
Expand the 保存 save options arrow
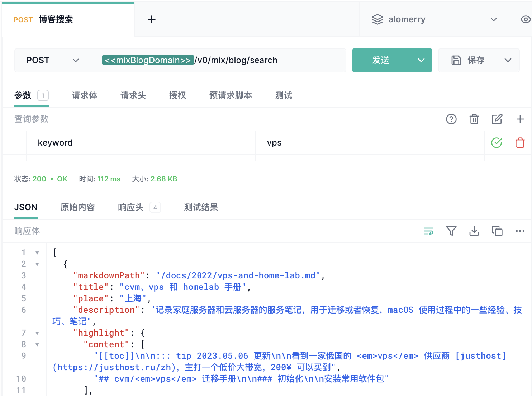508,60
